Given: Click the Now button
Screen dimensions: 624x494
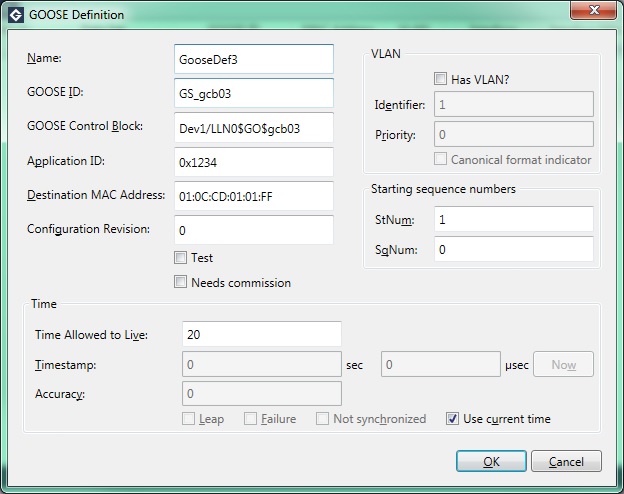Looking at the screenshot, I should tap(564, 364).
